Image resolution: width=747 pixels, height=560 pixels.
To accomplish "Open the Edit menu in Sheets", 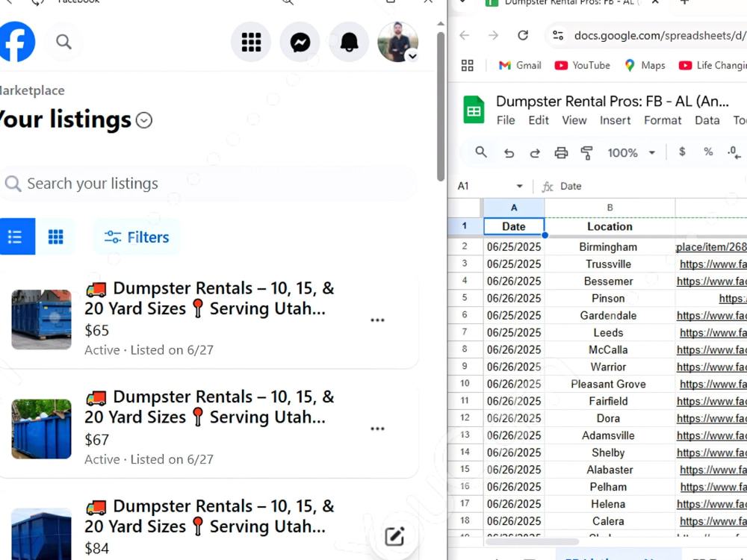I will tap(539, 120).
